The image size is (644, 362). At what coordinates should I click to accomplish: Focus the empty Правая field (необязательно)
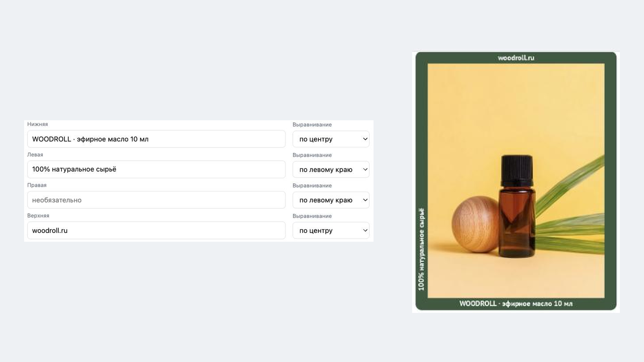pos(156,200)
